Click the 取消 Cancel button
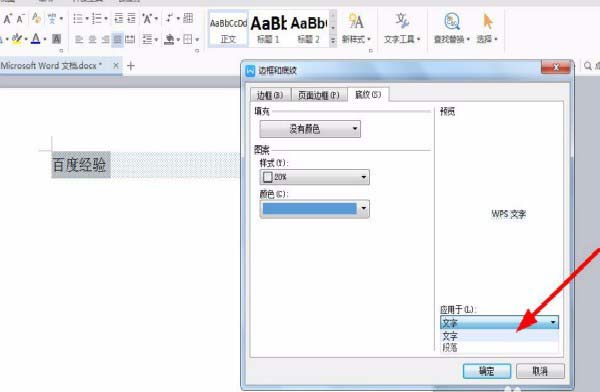 click(x=540, y=371)
